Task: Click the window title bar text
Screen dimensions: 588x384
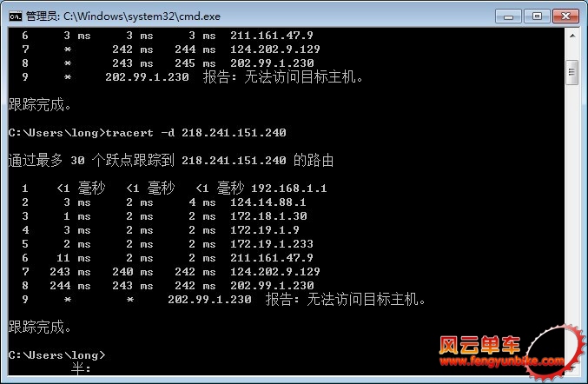Action: click(x=123, y=17)
